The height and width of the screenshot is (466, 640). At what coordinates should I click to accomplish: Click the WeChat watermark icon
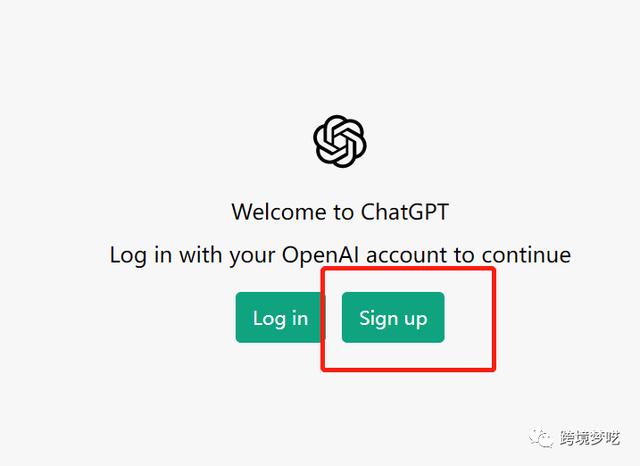coord(541,438)
